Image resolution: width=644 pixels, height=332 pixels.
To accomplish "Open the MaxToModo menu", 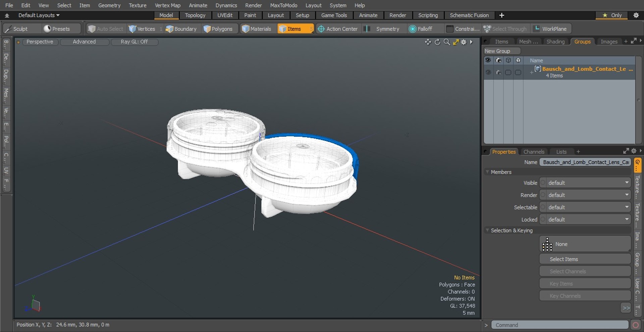I will pyautogui.click(x=283, y=5).
